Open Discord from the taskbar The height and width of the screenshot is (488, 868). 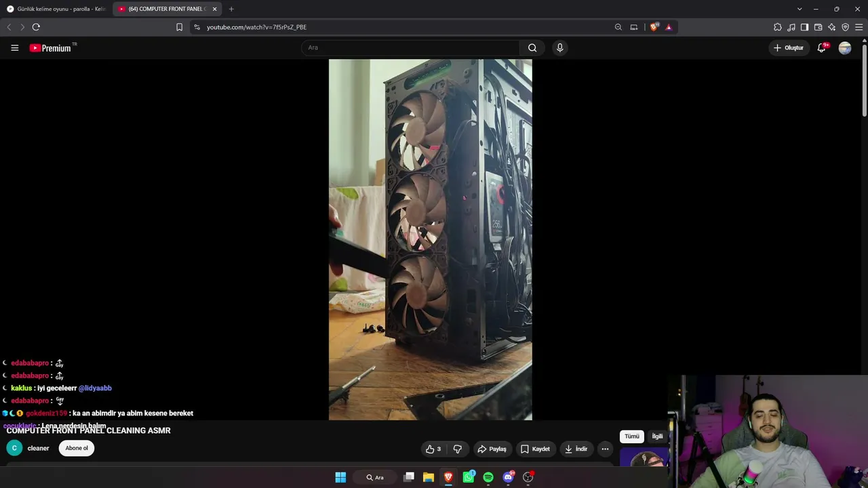(x=509, y=477)
